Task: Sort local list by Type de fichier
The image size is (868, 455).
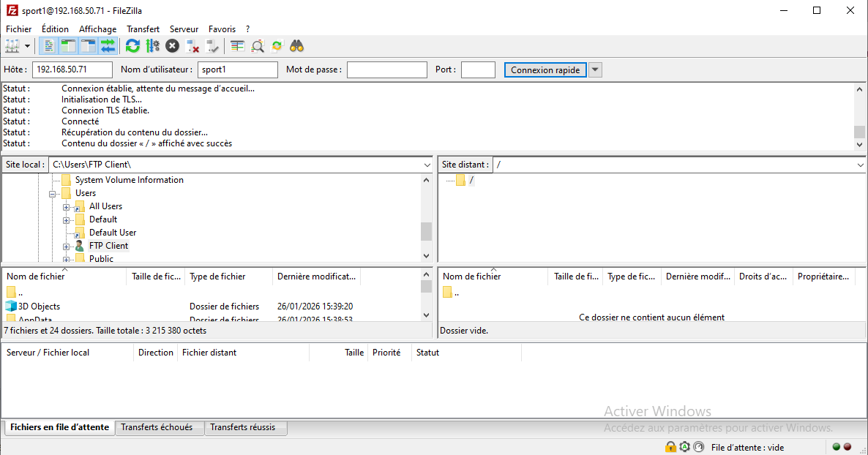Action: (x=228, y=277)
